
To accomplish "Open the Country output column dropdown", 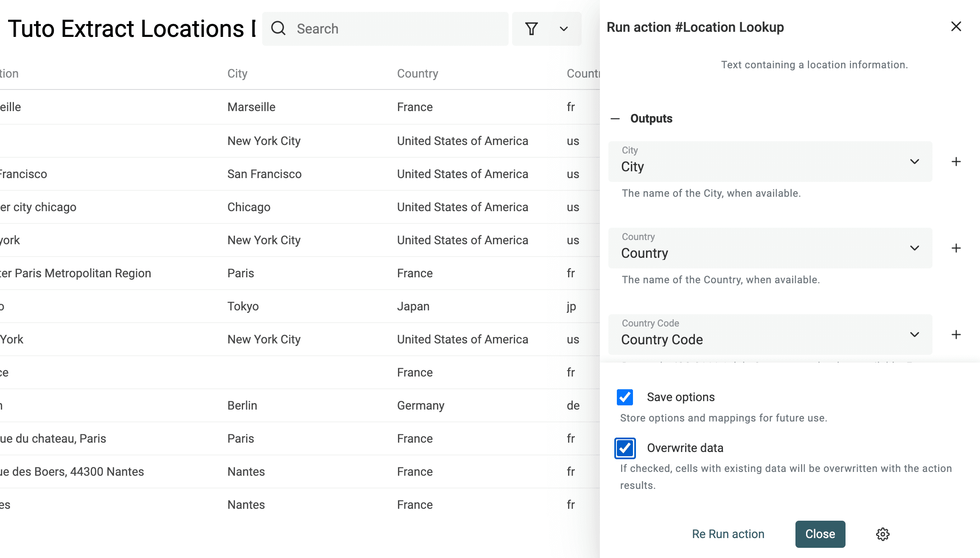I will point(770,248).
